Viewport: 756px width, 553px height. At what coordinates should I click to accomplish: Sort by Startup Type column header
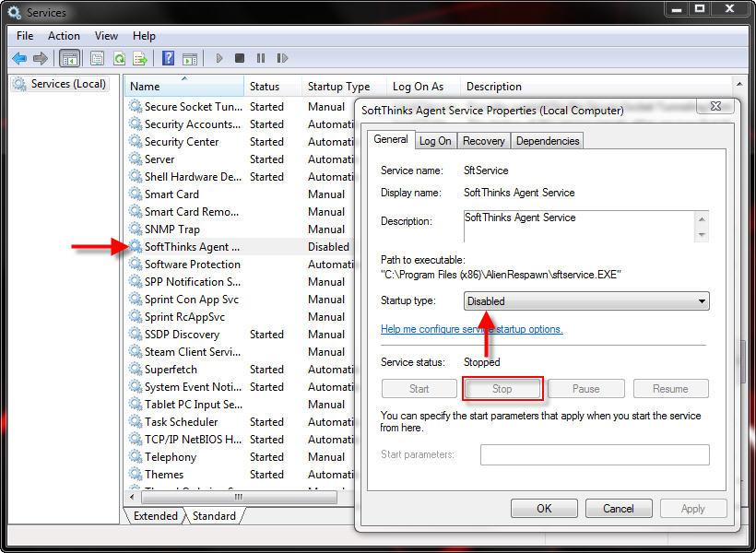tap(344, 87)
